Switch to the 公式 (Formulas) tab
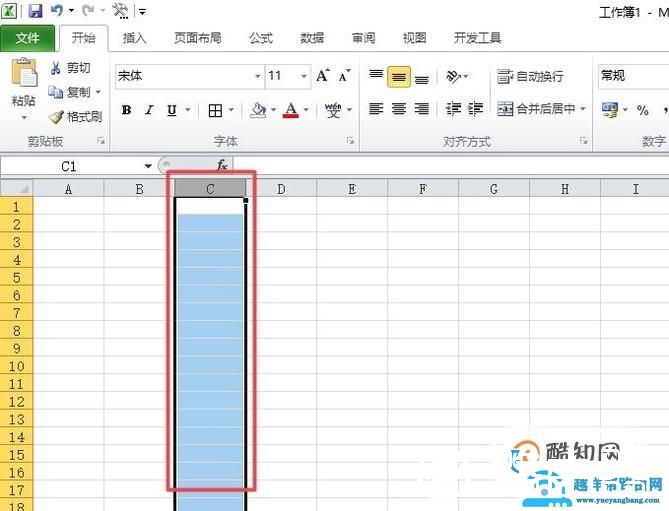 [261, 38]
